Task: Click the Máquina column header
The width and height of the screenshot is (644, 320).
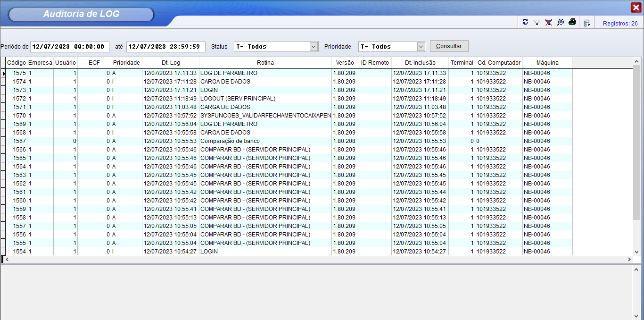Action: click(547, 62)
